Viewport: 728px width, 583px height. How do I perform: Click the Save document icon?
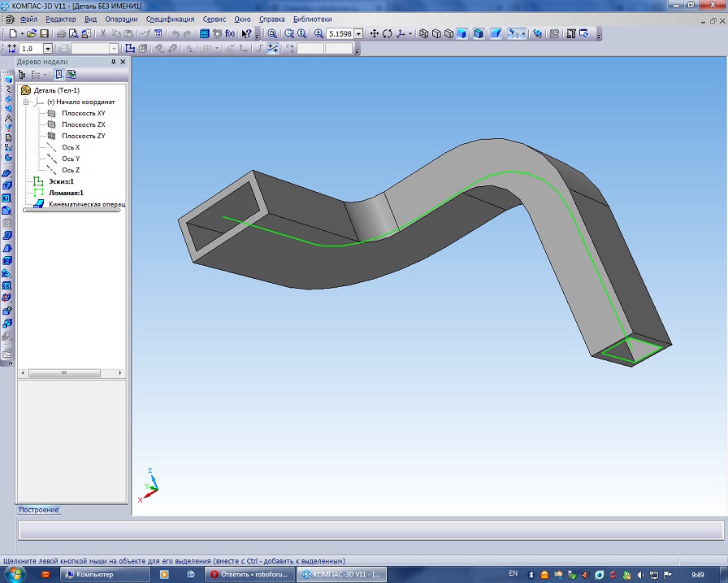pyautogui.click(x=45, y=33)
